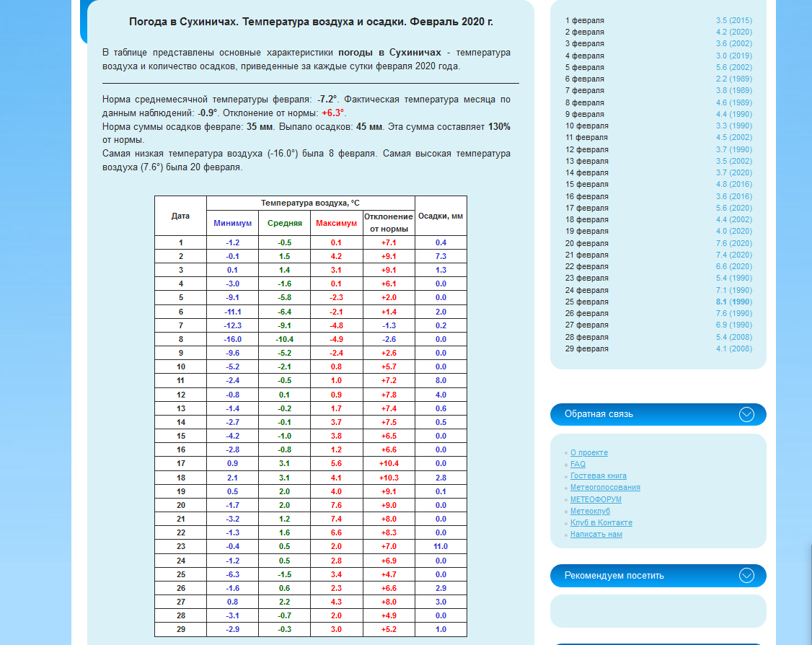The width and height of the screenshot is (812, 645).
Task: Click the Минимум column header
Action: [x=232, y=223]
